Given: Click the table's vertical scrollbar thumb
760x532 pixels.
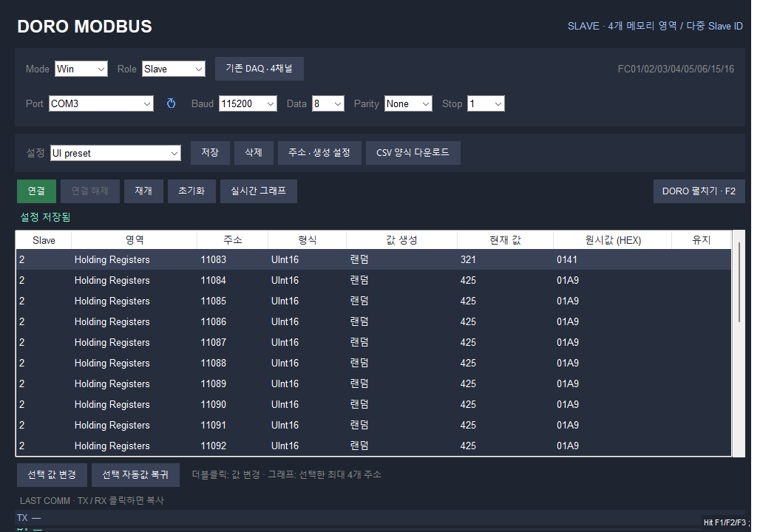Looking at the screenshot, I should 739,282.
